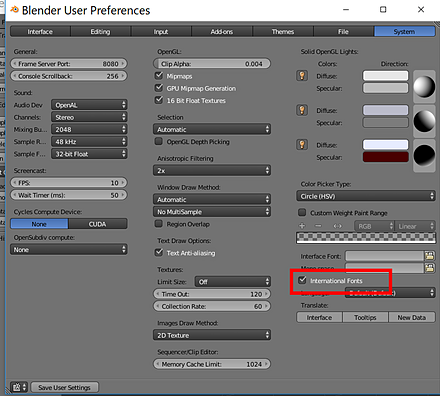The width and height of the screenshot is (440, 396).
Task: Toggle the first OpenGL light bulb icon
Action: click(302, 76)
